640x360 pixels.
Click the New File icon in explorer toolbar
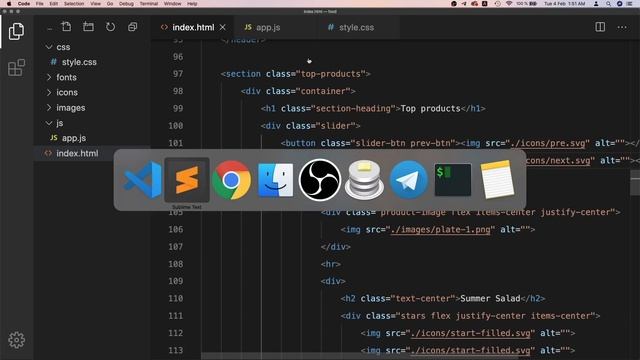[66, 27]
